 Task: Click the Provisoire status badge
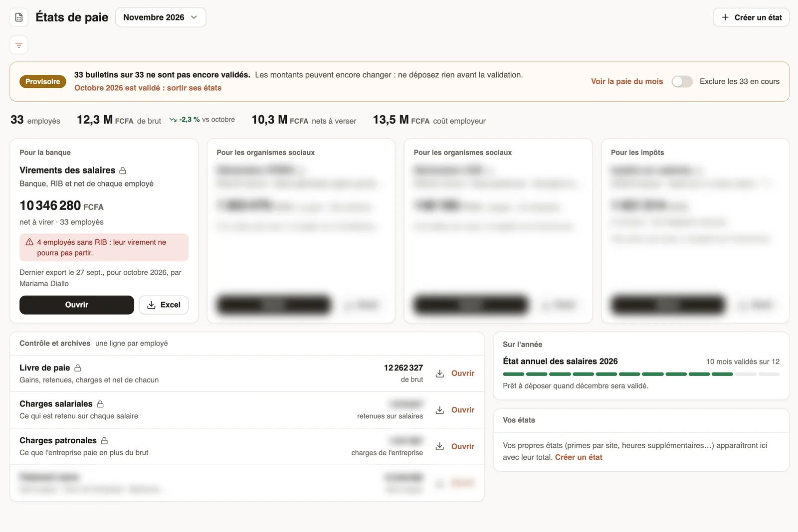coord(43,82)
